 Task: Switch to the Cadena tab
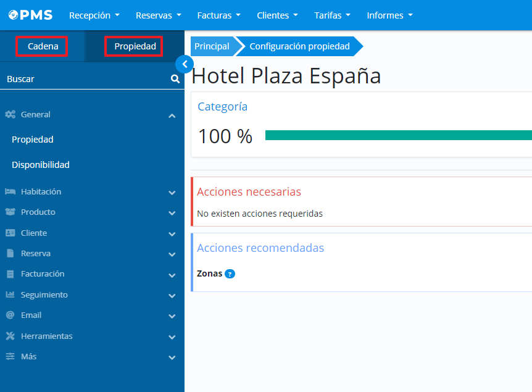click(x=43, y=46)
